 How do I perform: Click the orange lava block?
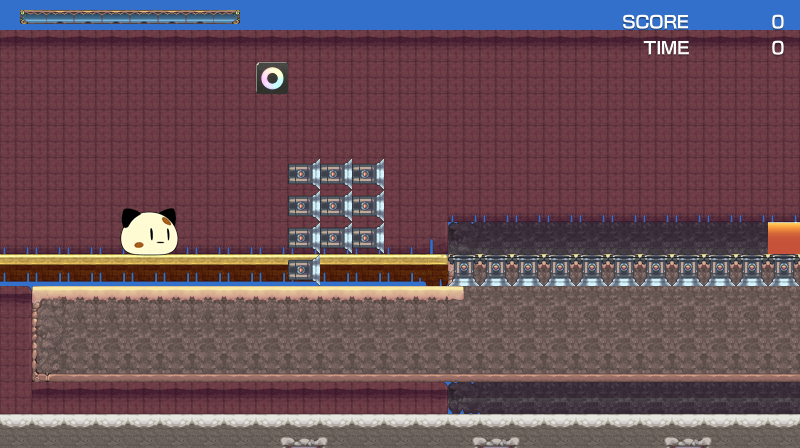click(x=784, y=238)
